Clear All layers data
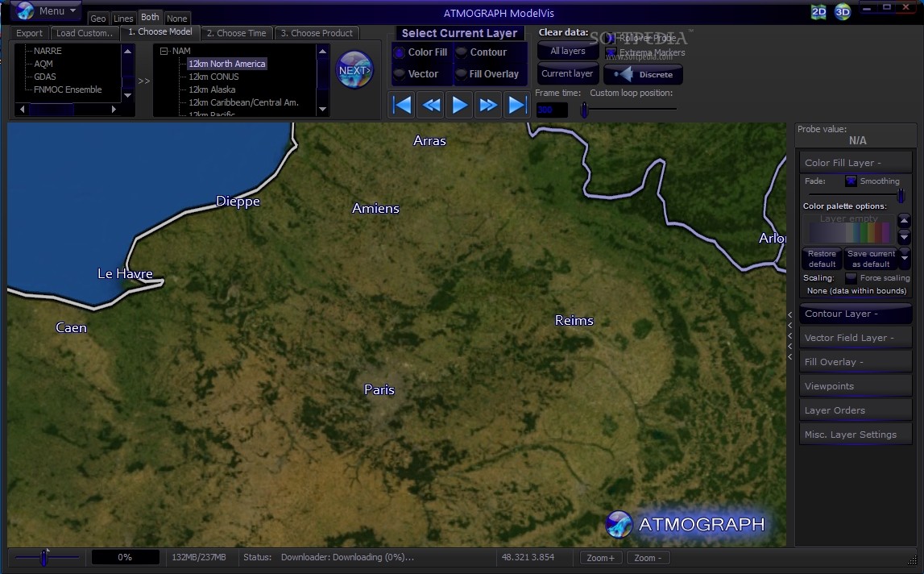 pos(567,52)
